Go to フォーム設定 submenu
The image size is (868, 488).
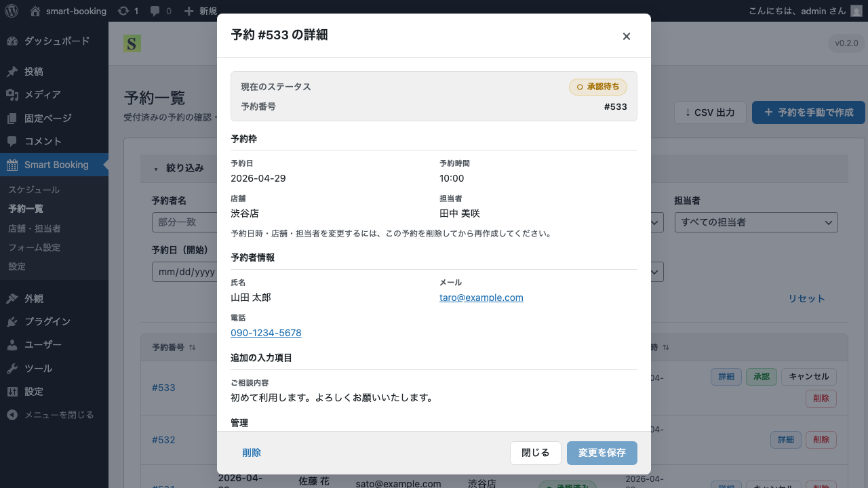[34, 247]
